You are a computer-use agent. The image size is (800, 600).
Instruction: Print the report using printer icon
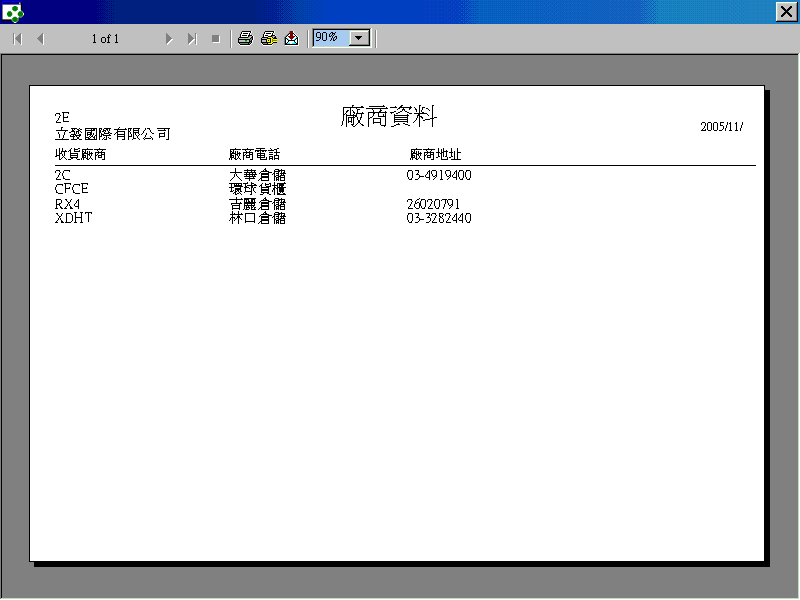click(x=245, y=38)
